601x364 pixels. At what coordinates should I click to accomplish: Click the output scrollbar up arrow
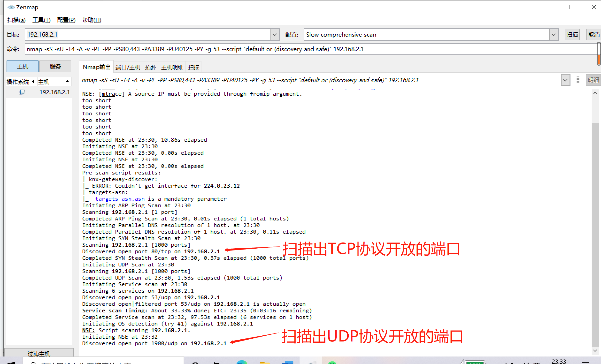tap(595, 93)
